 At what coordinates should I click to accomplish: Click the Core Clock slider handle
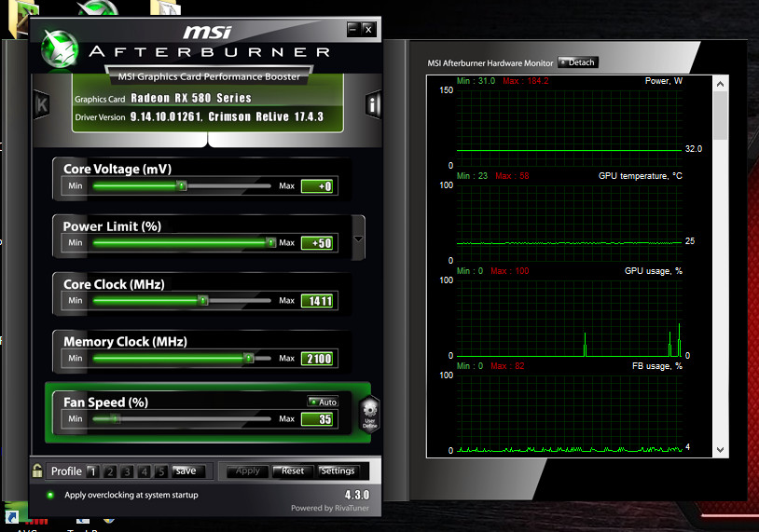[x=202, y=301]
